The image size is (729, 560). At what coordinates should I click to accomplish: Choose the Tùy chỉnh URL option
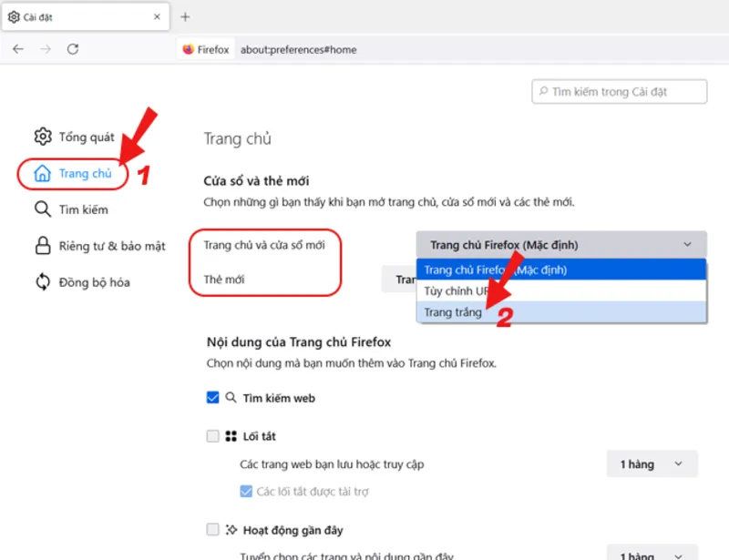561,290
